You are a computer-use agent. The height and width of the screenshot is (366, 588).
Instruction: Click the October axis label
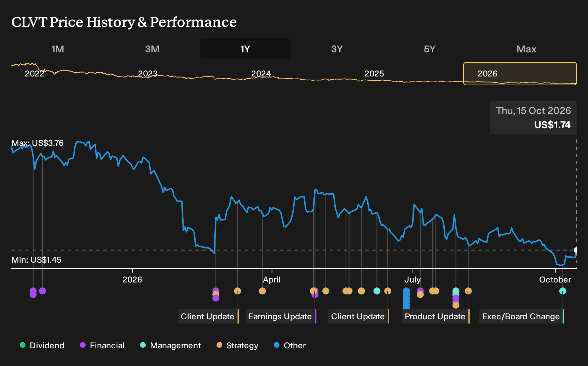pyautogui.click(x=555, y=280)
